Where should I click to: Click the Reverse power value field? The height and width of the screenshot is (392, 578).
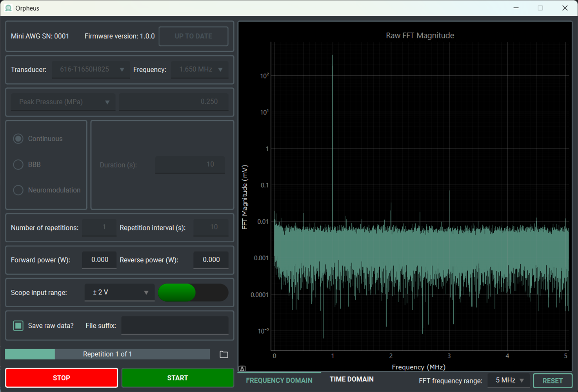click(211, 260)
